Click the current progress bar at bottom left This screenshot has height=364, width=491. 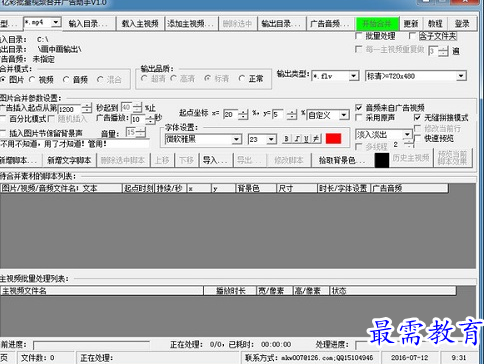91,345
